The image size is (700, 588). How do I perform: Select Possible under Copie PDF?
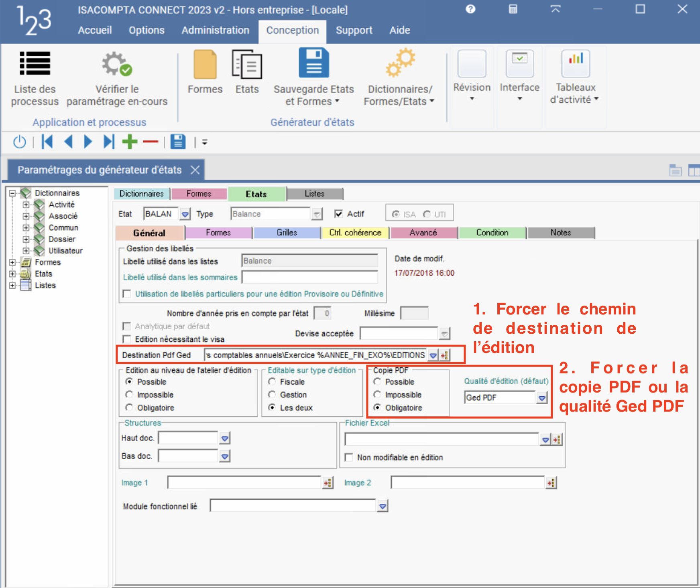point(377,381)
